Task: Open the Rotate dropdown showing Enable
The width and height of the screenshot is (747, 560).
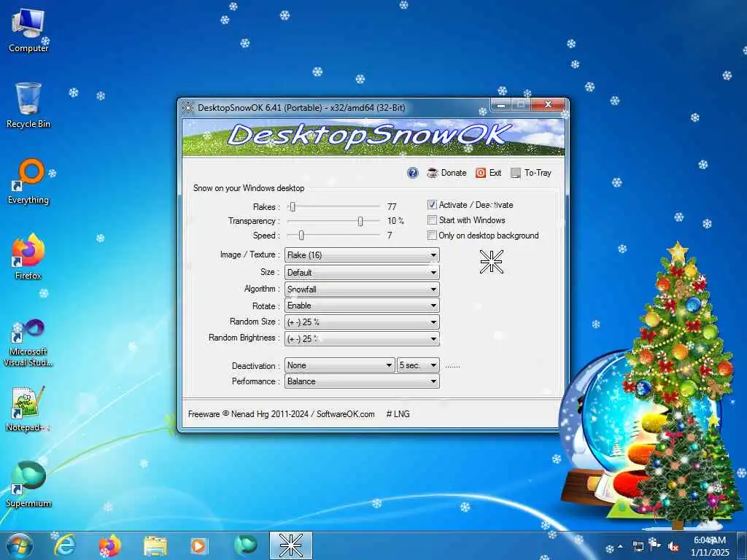Action: [362, 306]
